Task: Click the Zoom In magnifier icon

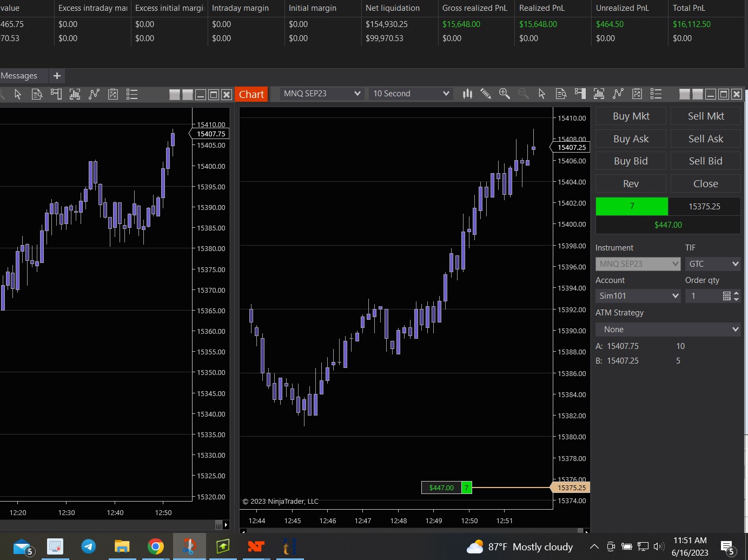Action: pyautogui.click(x=504, y=94)
